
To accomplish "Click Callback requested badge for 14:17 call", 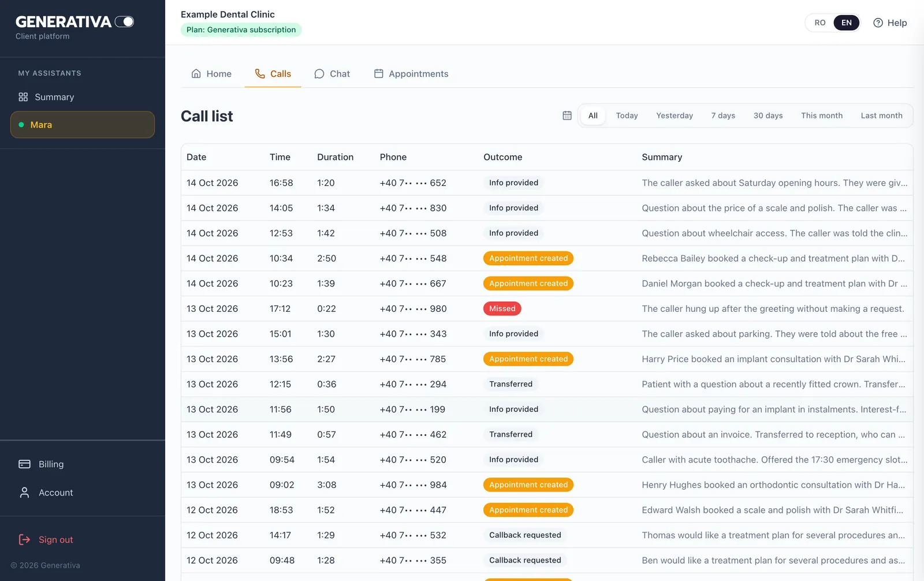I will coord(525,535).
